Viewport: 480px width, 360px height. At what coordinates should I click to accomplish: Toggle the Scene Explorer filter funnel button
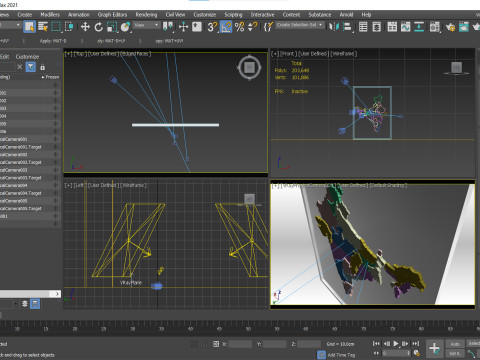[x=31, y=67]
